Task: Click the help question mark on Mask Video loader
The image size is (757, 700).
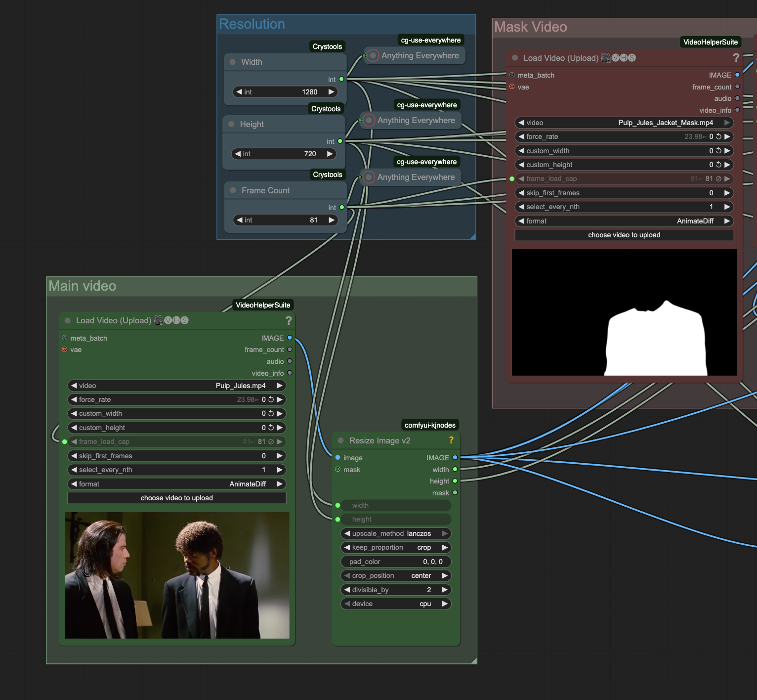Action: point(736,58)
